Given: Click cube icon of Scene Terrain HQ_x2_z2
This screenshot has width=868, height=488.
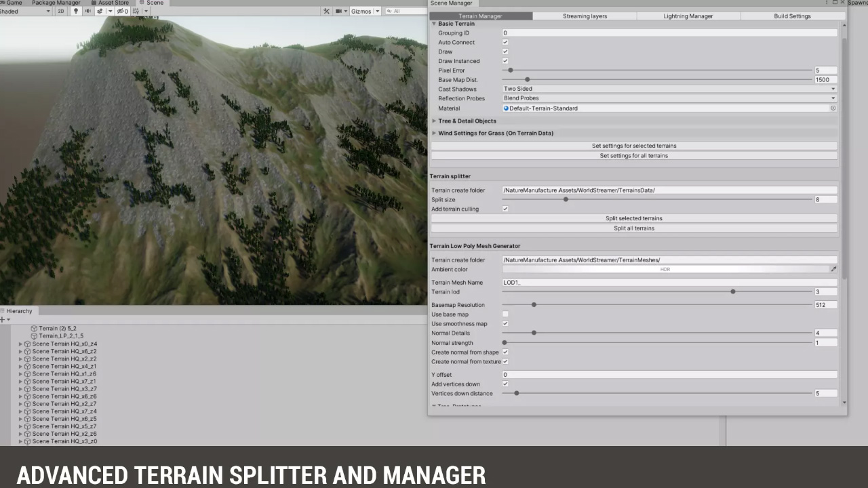Looking at the screenshot, I should (28, 359).
